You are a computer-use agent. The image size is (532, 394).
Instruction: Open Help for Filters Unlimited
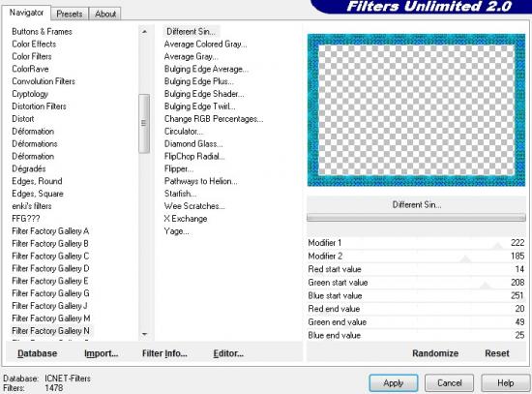coord(505,383)
